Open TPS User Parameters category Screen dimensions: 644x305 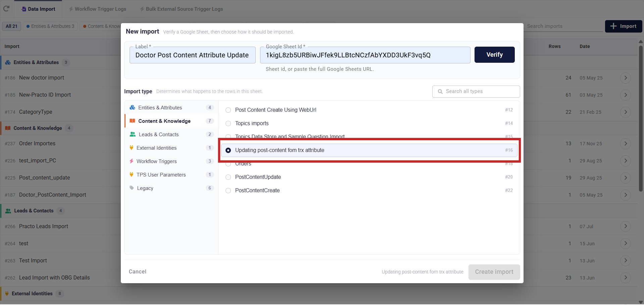(171, 175)
